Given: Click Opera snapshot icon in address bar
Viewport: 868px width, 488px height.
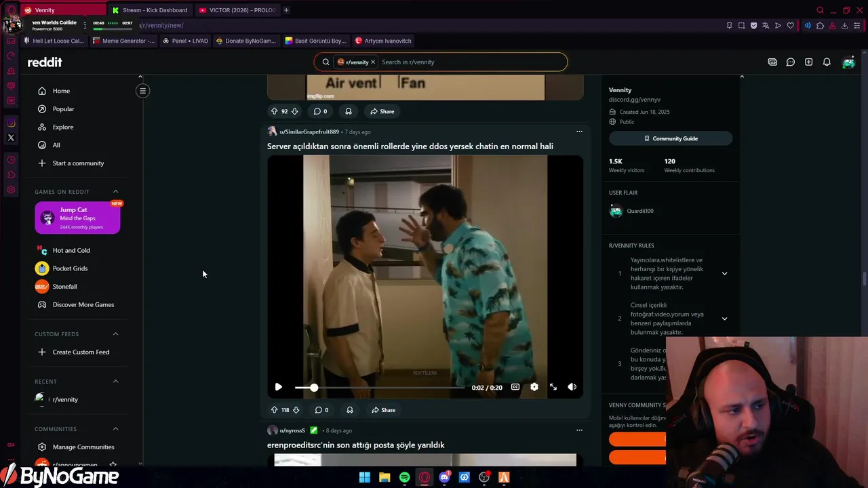Looking at the screenshot, I should [x=741, y=26].
